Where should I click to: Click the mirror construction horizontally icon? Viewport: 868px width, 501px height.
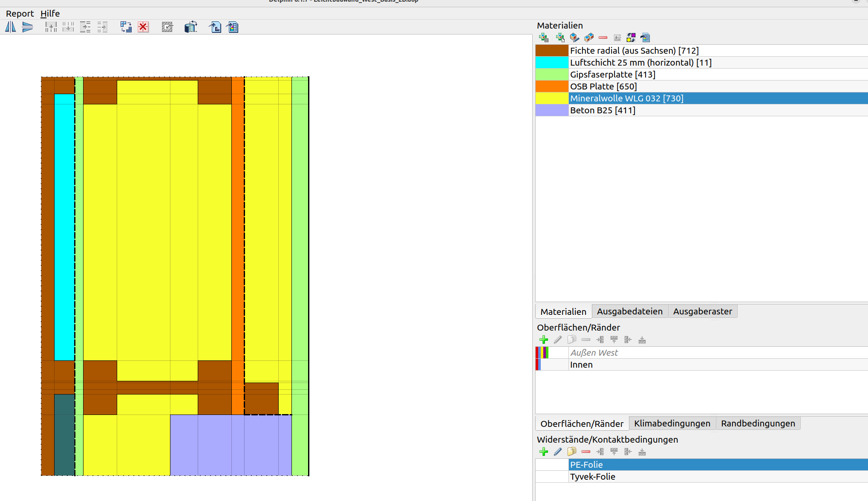pos(11,27)
